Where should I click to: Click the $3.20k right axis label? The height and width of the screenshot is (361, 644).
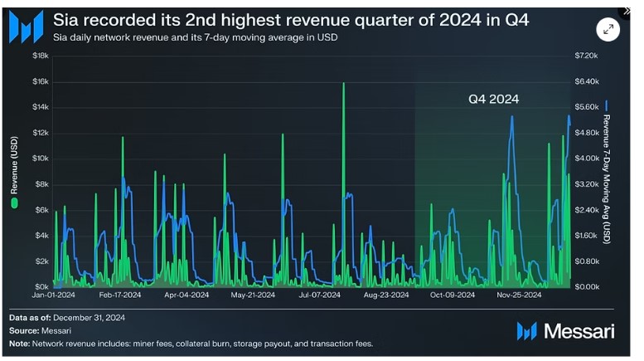pos(586,184)
